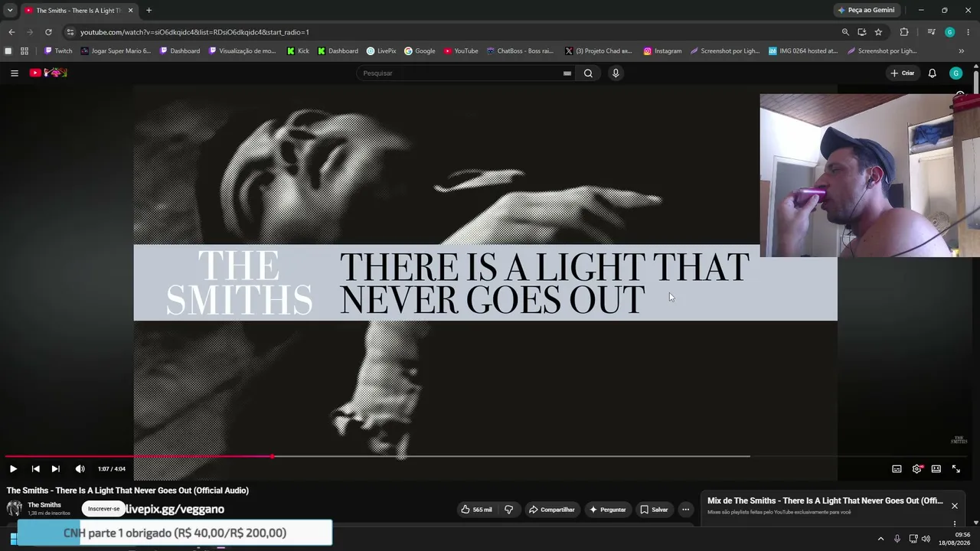This screenshot has width=980, height=551.
Task: Open the Kick bookmark
Action: coord(298,51)
